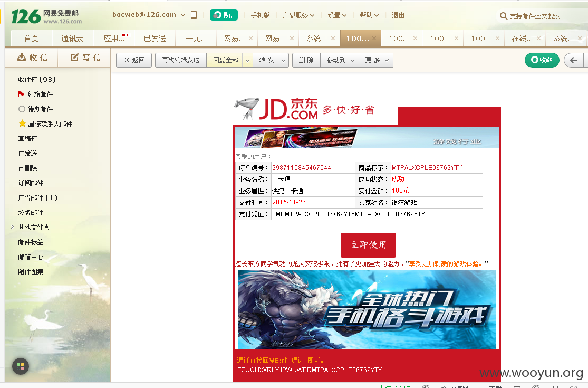Open 垃圾邮件 spam folder
This screenshot has width=588, height=388.
[x=31, y=212]
